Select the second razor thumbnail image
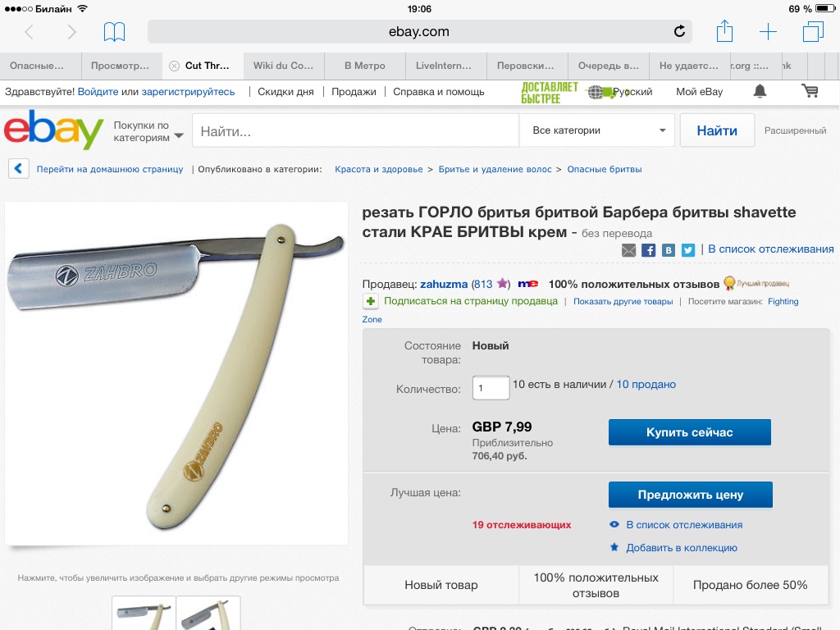The width and height of the screenshot is (840, 630). click(208, 614)
